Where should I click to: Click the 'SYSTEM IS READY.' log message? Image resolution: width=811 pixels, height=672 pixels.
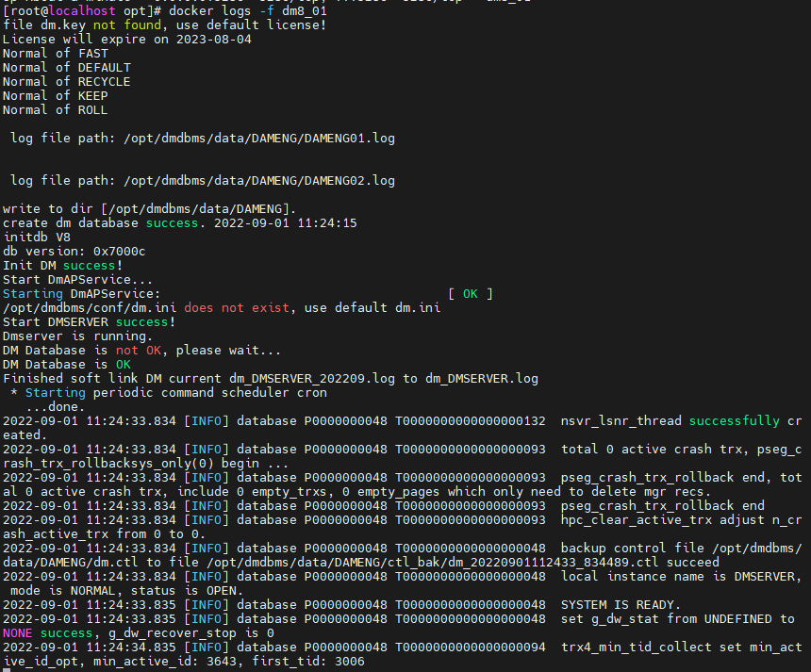click(x=621, y=604)
